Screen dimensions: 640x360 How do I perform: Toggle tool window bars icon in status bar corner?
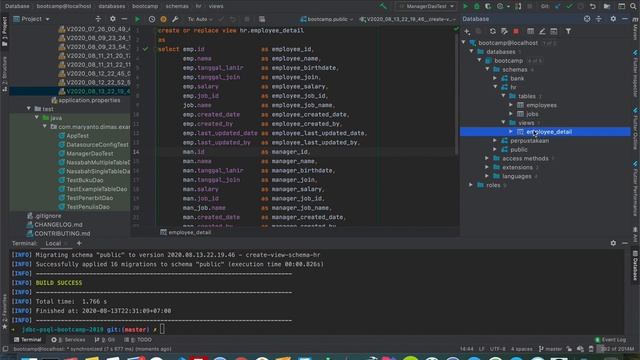(5, 349)
